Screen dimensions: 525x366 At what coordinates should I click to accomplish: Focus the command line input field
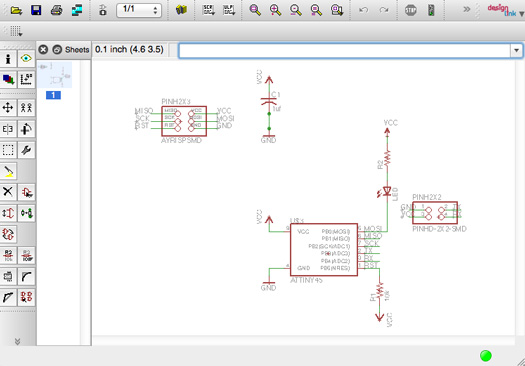[344, 51]
